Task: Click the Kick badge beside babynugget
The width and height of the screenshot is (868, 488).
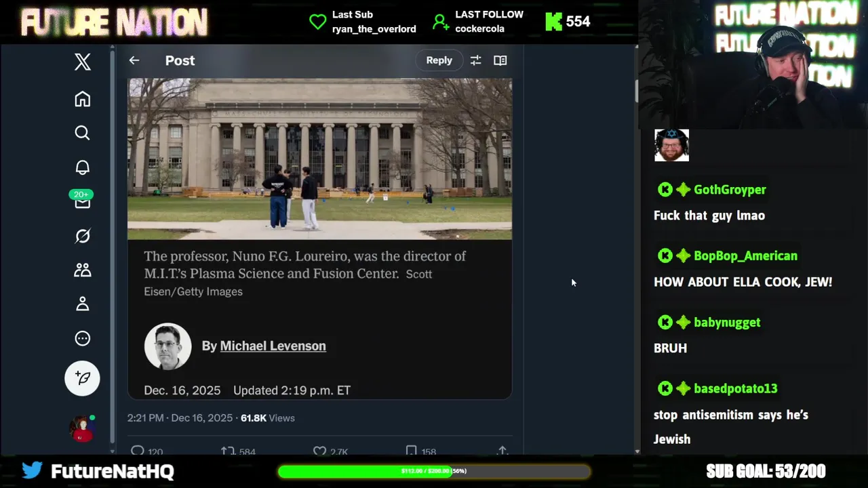Action: click(x=665, y=323)
